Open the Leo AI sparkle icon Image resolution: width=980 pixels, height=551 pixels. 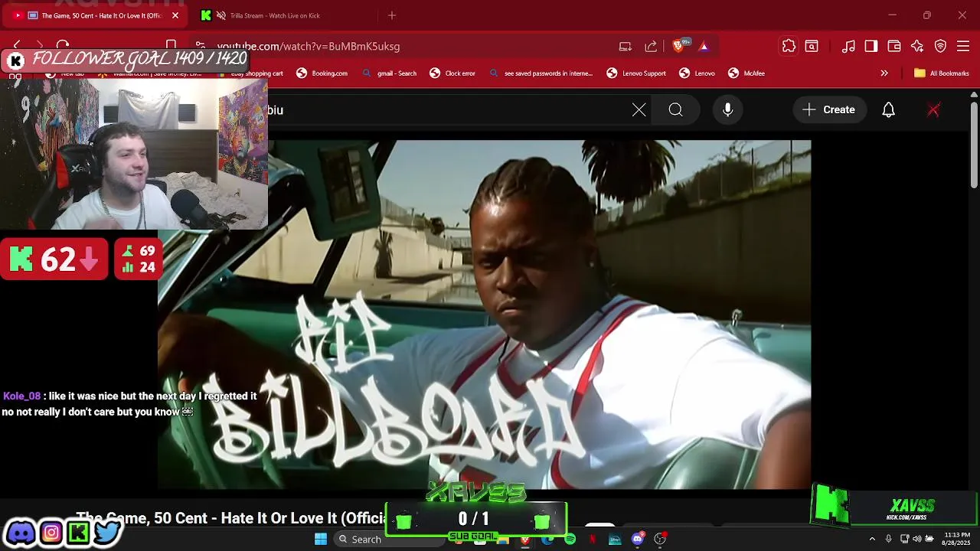click(917, 46)
